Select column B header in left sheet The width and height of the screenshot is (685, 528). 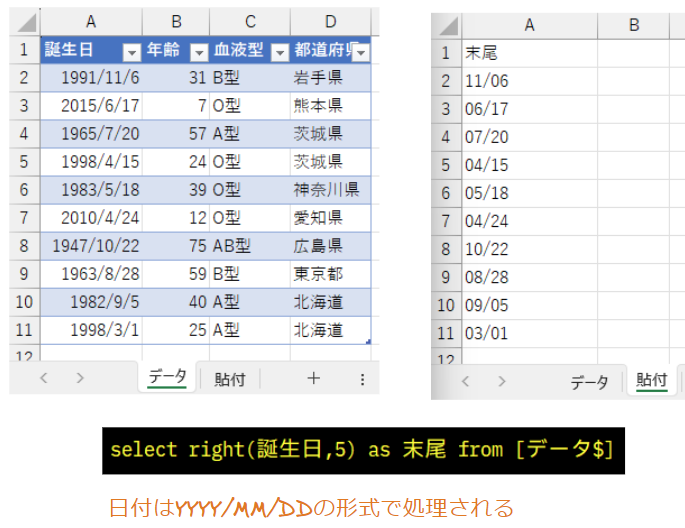(176, 21)
